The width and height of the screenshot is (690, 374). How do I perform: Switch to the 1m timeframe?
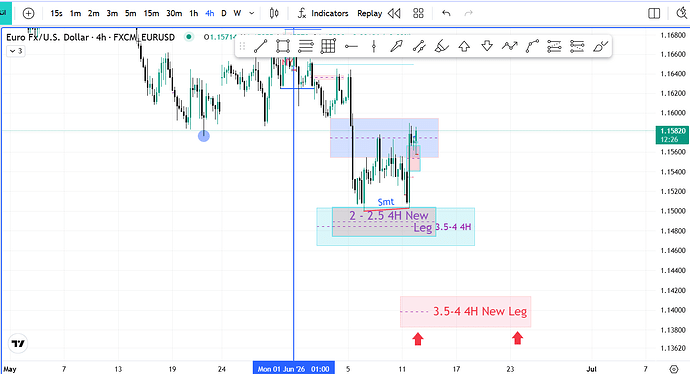(75, 14)
